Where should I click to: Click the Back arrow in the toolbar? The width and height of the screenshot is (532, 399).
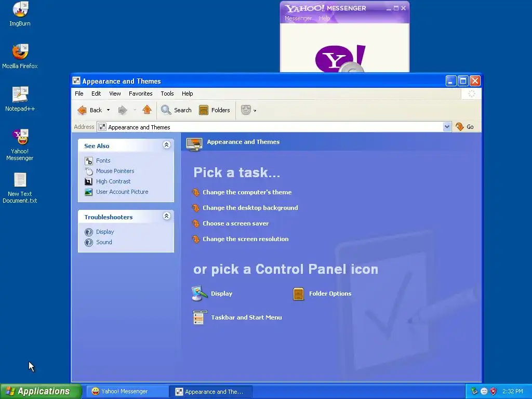(82, 110)
